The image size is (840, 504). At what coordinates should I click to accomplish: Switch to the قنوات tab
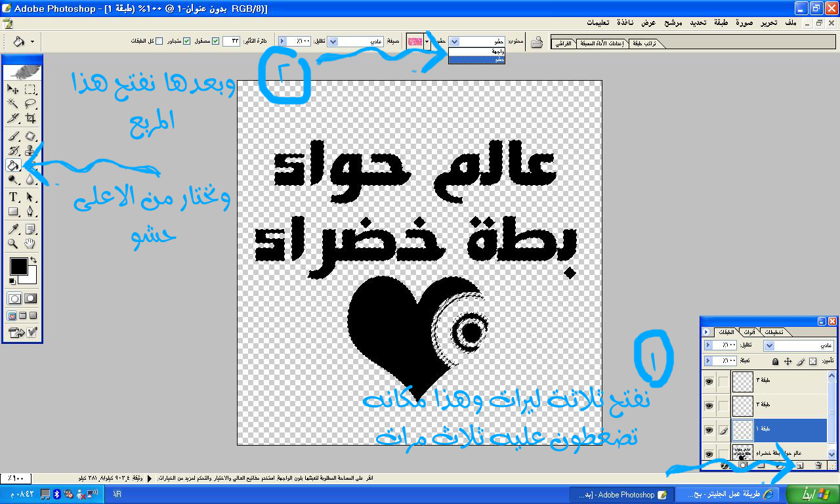[749, 332]
